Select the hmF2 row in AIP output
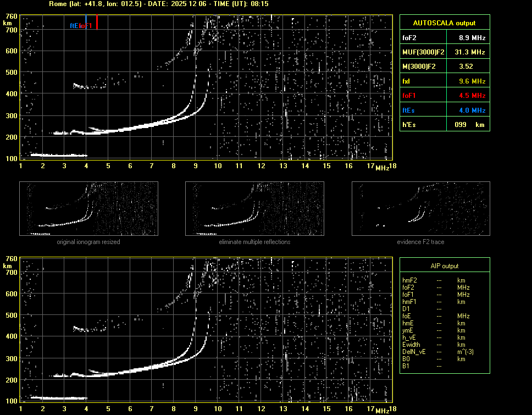The height and width of the screenshot is (415, 532). 411,280
